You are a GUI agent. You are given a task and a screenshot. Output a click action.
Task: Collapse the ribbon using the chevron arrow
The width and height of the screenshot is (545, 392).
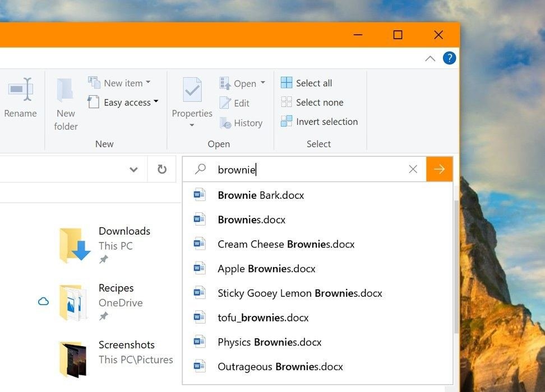pos(430,58)
